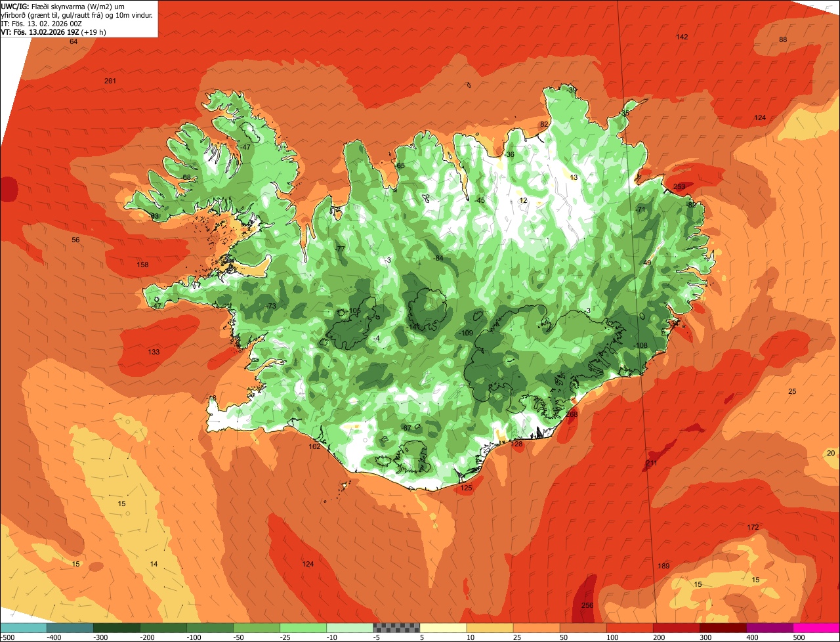Click the map value "189"

[x=663, y=566]
